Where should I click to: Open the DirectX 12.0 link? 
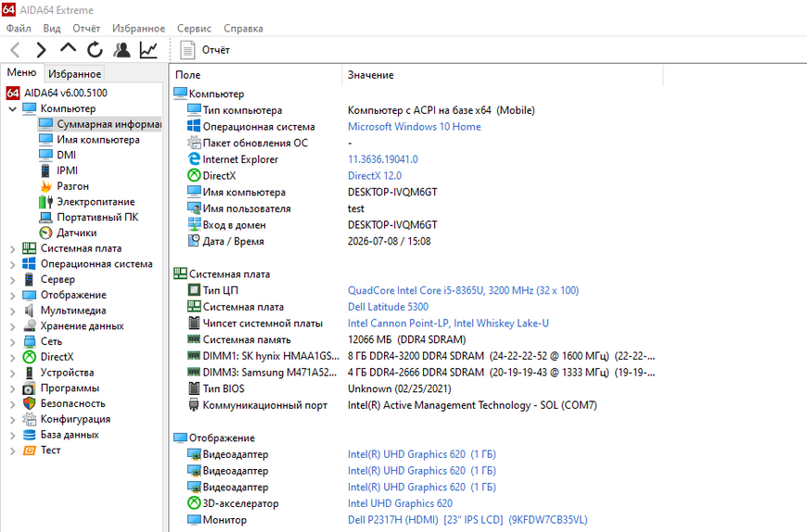click(x=375, y=176)
